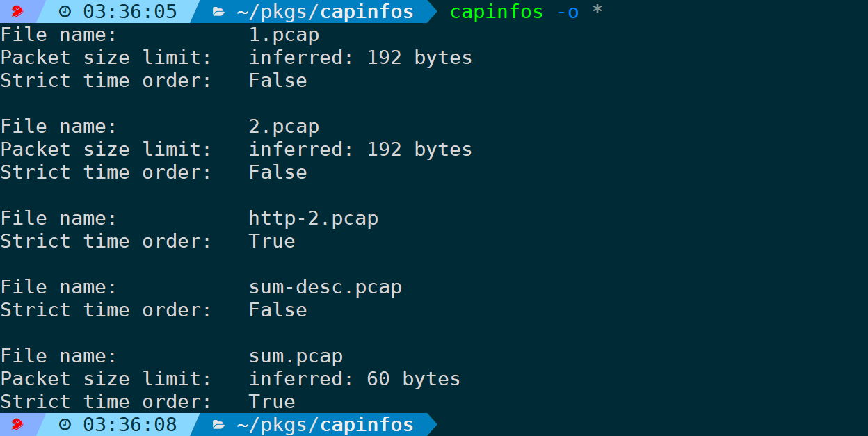Click the bottom prompt time 03:36:08
Screen dimensions: 868x436
pyautogui.click(x=130, y=425)
